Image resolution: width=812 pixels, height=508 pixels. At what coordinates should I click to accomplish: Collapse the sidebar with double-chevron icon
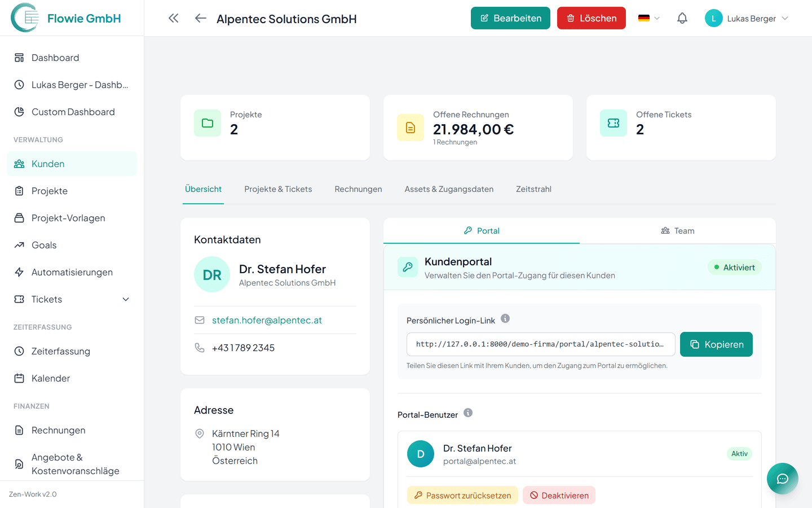click(x=174, y=18)
